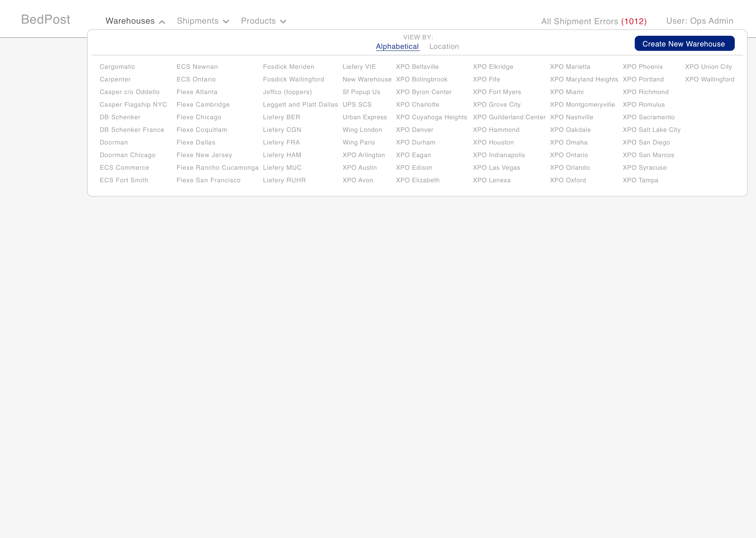Select Wing London warehouse
Screen dimensions: 756x538
362,130
